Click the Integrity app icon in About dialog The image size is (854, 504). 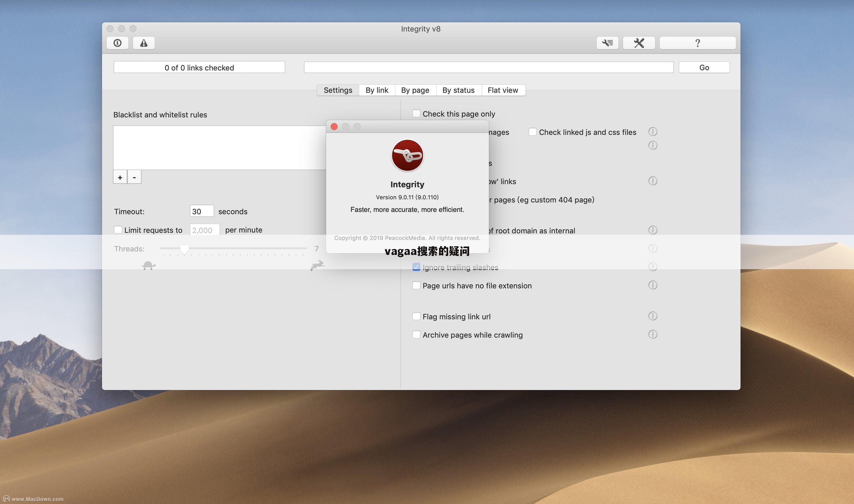click(x=407, y=155)
